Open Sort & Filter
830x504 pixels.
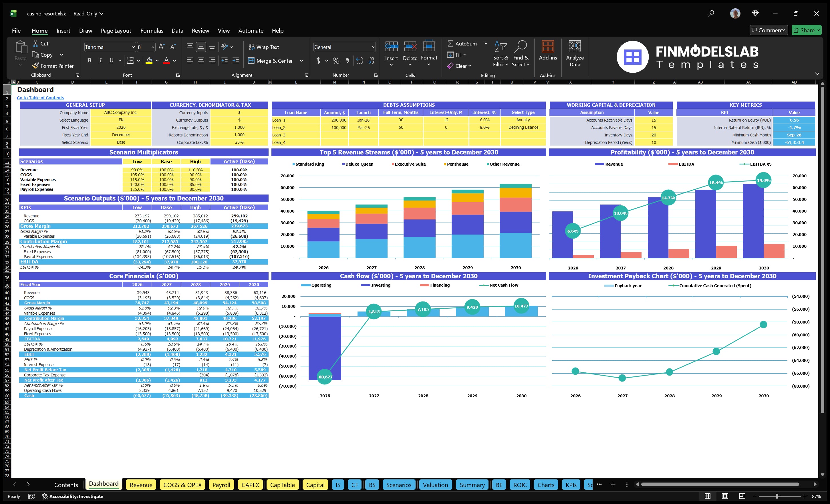tap(501, 54)
